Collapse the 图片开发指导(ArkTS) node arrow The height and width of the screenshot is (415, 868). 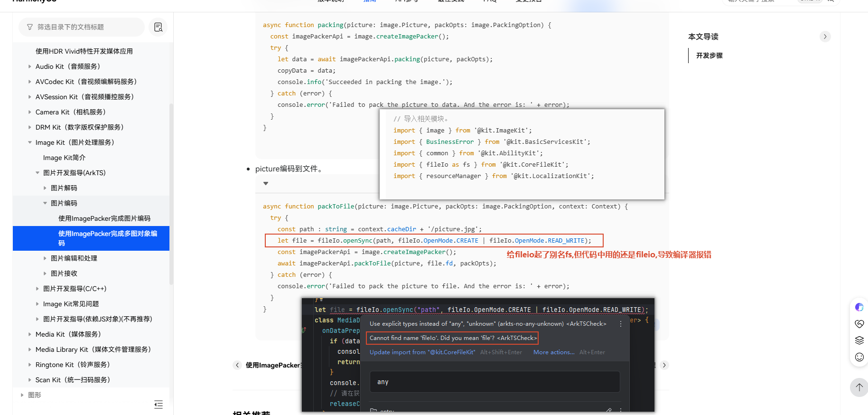37,173
